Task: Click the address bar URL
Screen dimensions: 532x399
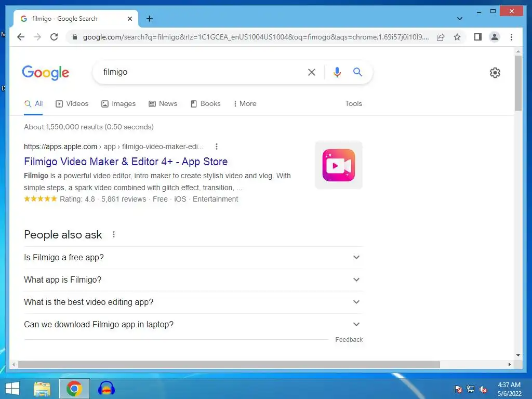Action: click(256, 37)
